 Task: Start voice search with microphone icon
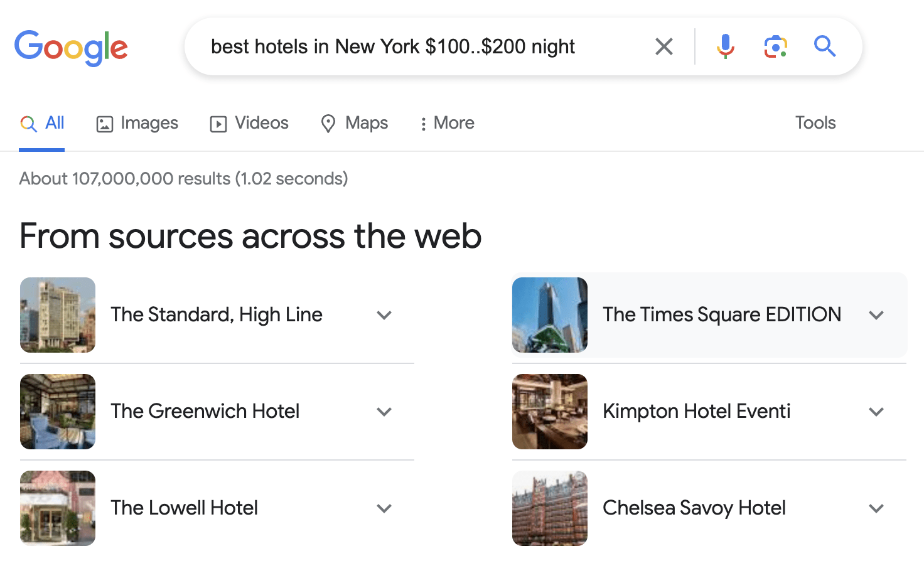click(x=725, y=46)
